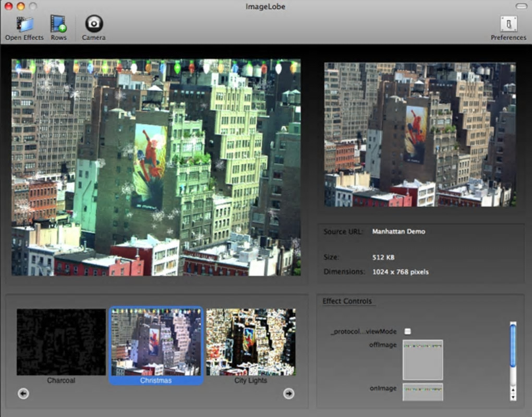Select the Christmas effect thumbnail

pyautogui.click(x=155, y=342)
